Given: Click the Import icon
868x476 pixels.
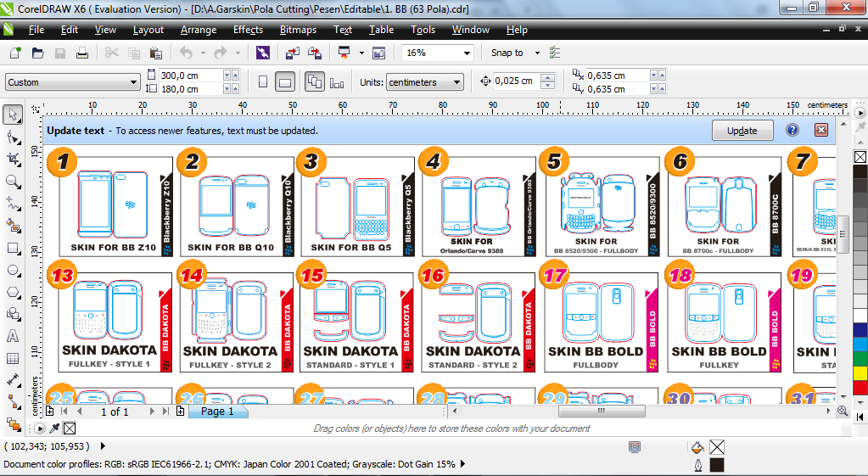Looking at the screenshot, I should [292, 53].
